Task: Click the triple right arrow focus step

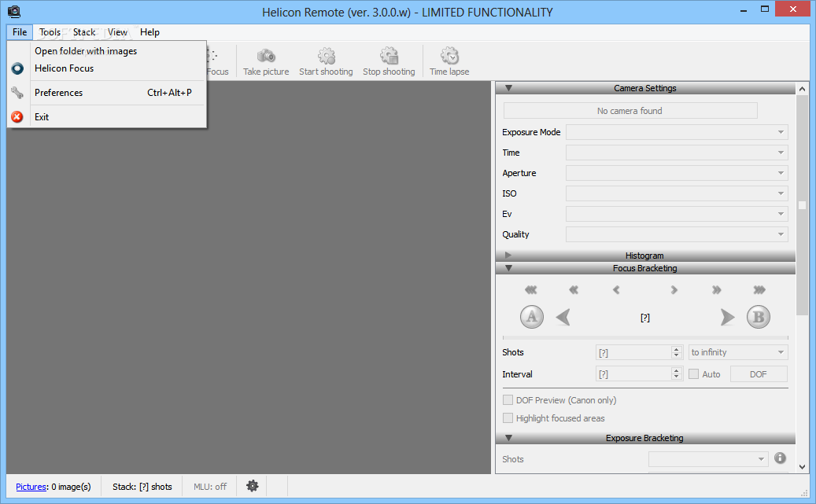Action: click(x=759, y=289)
